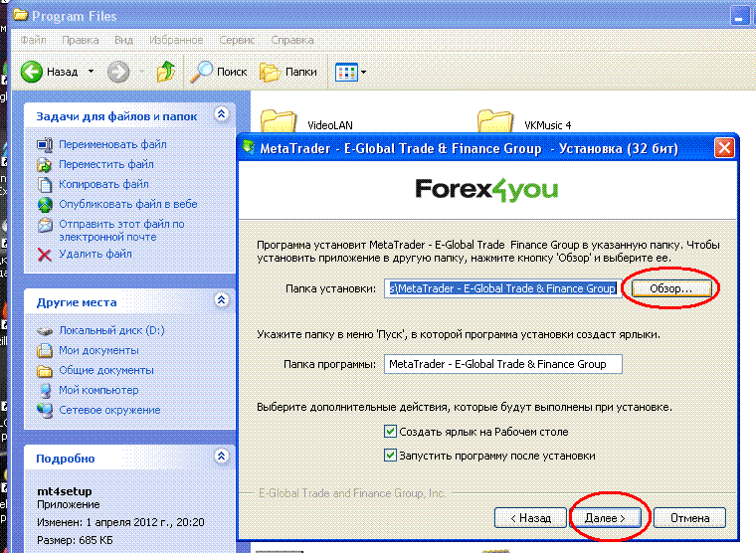
Task: Click inside the Папка установки path field
Action: tap(502, 288)
